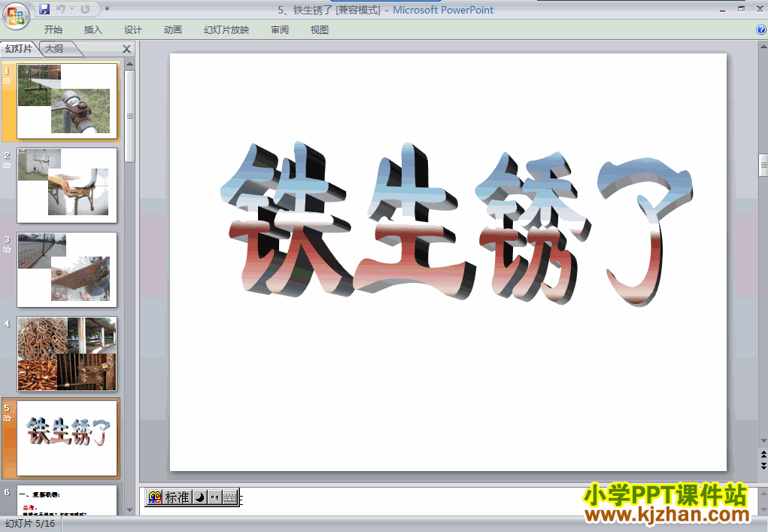Select slide 5 thumbnail titled 铁生锈了
The height and width of the screenshot is (532, 768).
click(67, 439)
